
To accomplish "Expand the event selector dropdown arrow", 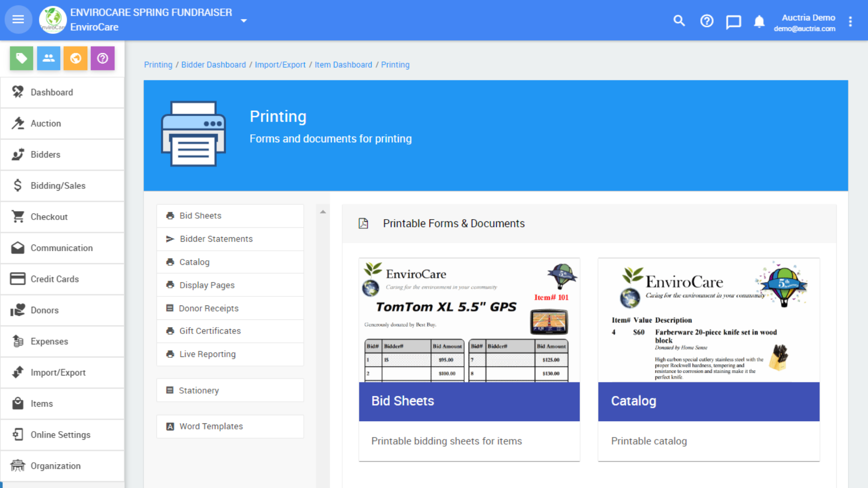I will (244, 21).
